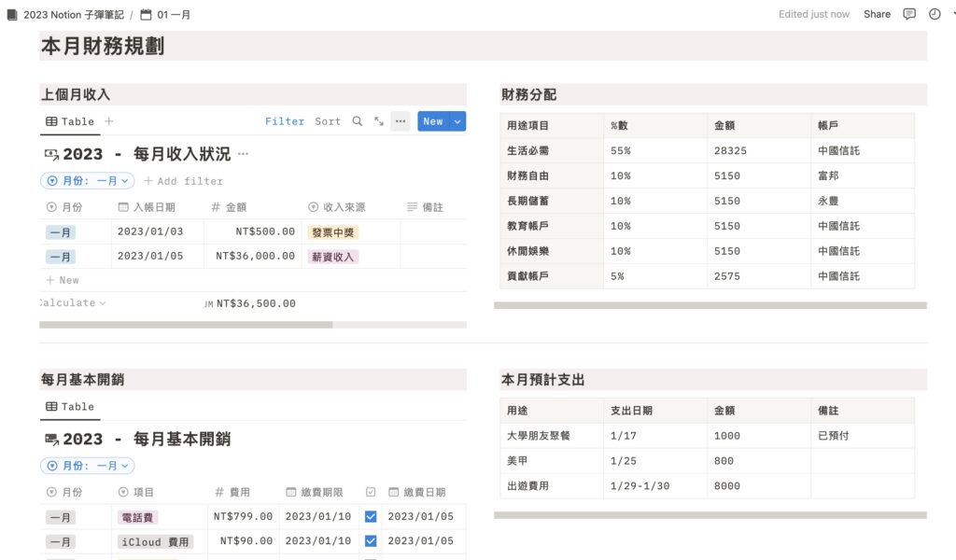Click the notebook icon beside 2023 Notion breadcrumb
Viewport: 956px width, 560px height.
point(12,15)
